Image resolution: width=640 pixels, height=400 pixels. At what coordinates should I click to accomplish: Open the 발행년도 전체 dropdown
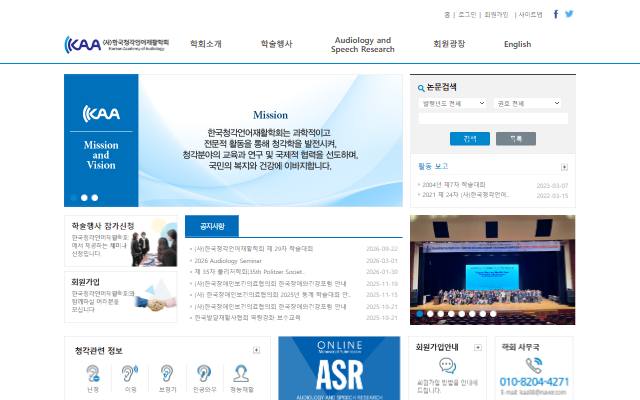pos(453,103)
